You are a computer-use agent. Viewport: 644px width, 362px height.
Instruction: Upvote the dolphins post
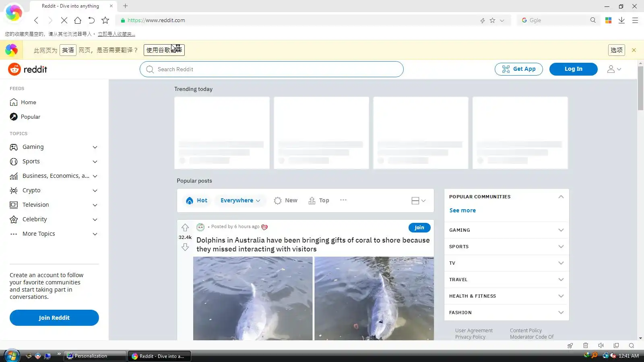185,227
